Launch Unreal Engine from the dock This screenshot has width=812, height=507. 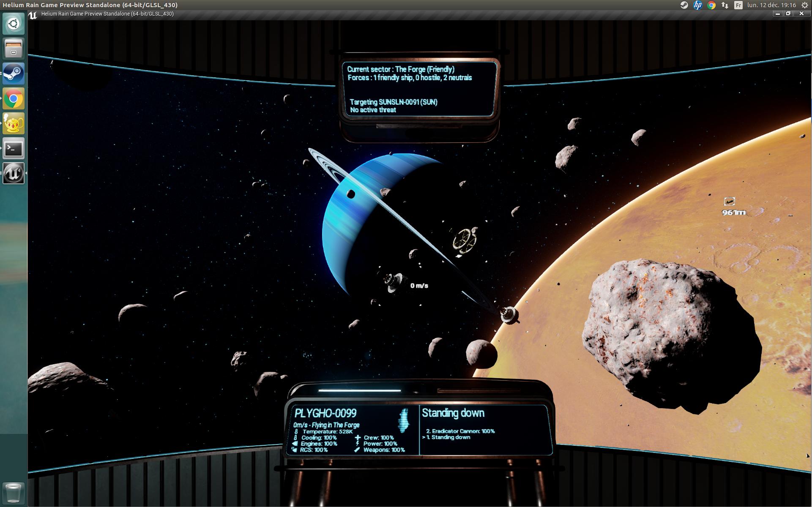tap(13, 173)
